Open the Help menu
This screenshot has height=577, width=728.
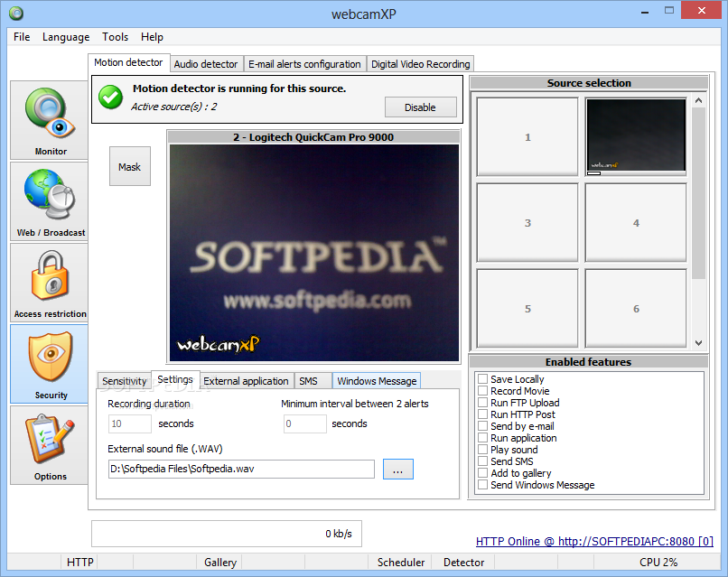coord(152,37)
